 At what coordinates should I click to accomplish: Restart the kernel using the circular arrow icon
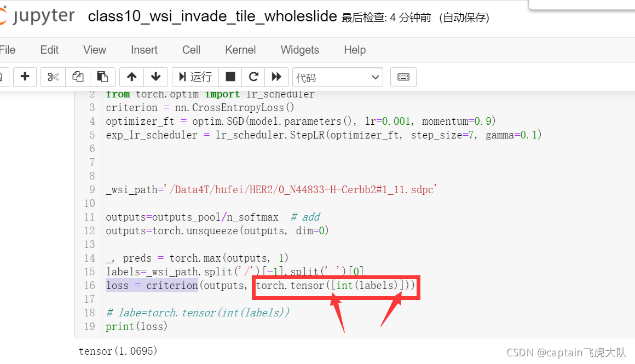253,77
